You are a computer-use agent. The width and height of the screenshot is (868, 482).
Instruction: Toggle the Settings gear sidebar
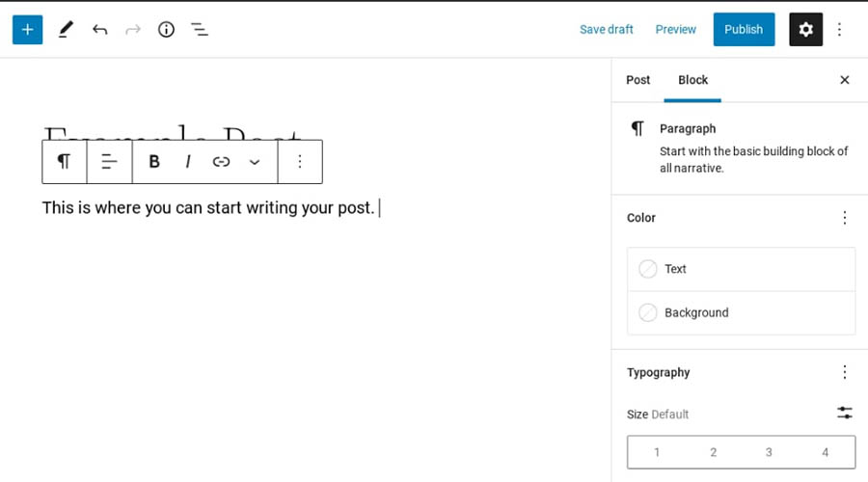click(805, 29)
